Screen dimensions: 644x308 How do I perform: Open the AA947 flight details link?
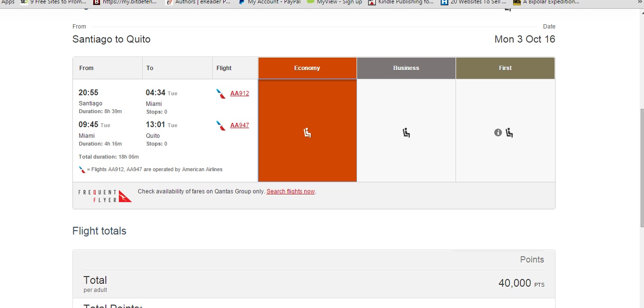pyautogui.click(x=240, y=125)
